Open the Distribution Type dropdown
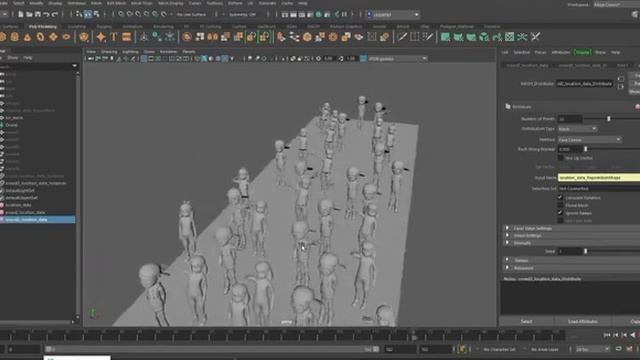Image resolution: width=640 pixels, height=360 pixels. point(577,129)
